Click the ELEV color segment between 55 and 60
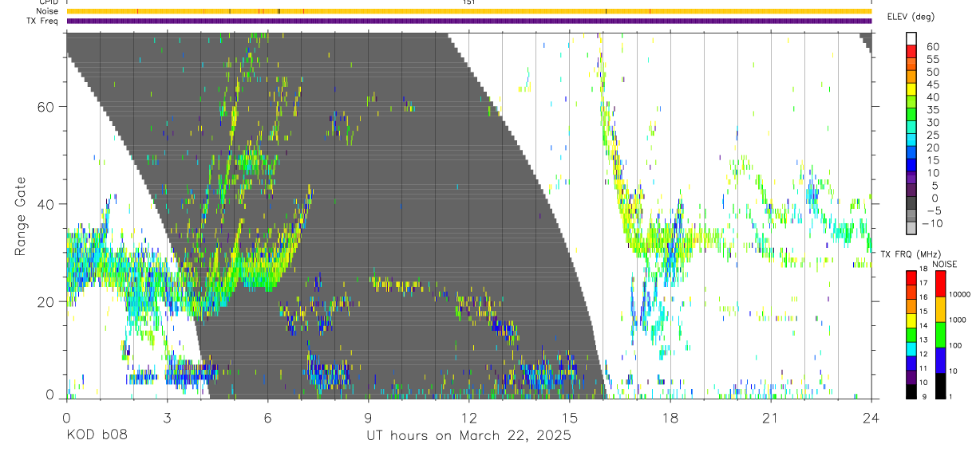980x452 pixels. pyautogui.click(x=911, y=52)
